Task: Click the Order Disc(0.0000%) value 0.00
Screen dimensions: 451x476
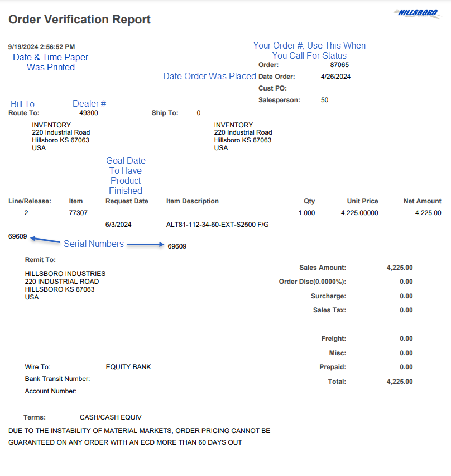Action: [406, 282]
